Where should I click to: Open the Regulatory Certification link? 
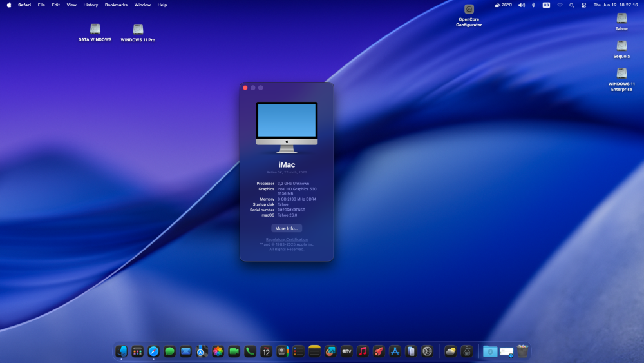pos(287,239)
